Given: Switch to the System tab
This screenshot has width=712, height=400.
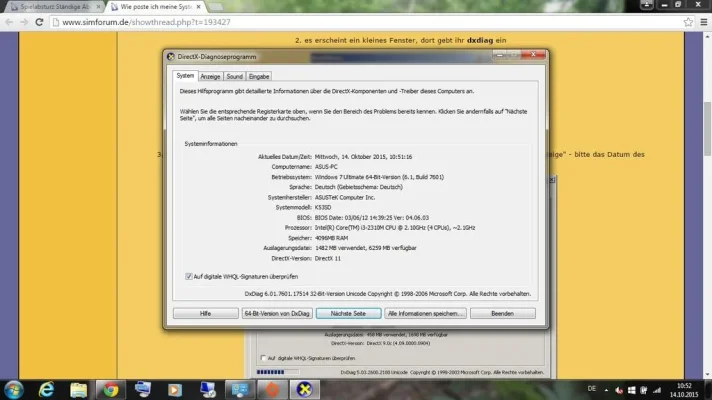Looking at the screenshot, I should pyautogui.click(x=185, y=76).
